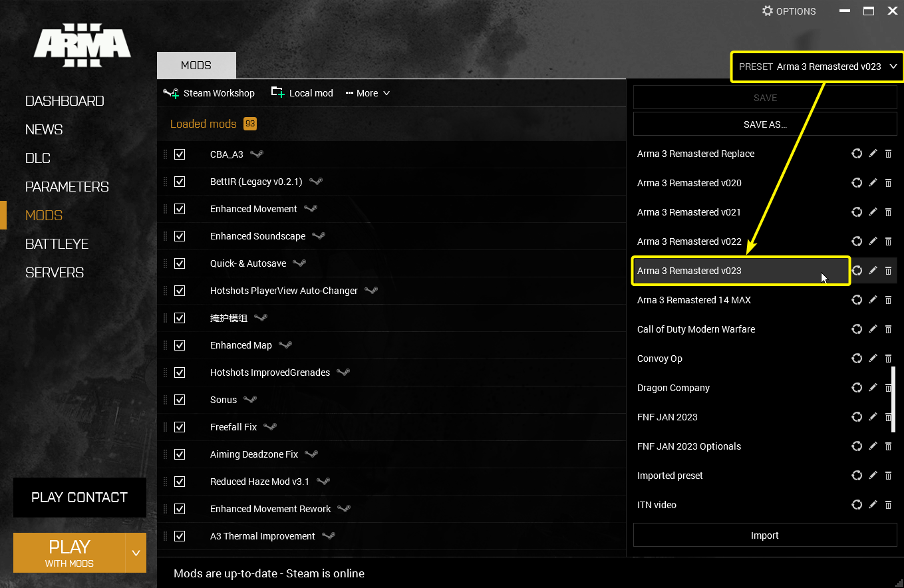904x588 pixels.
Task: Select the Imported preset entry
Action: 670,476
